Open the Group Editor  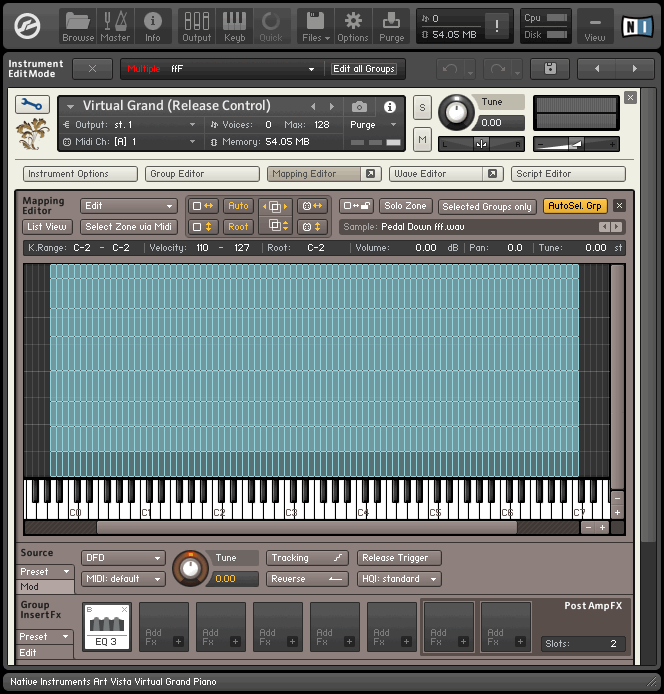click(202, 174)
